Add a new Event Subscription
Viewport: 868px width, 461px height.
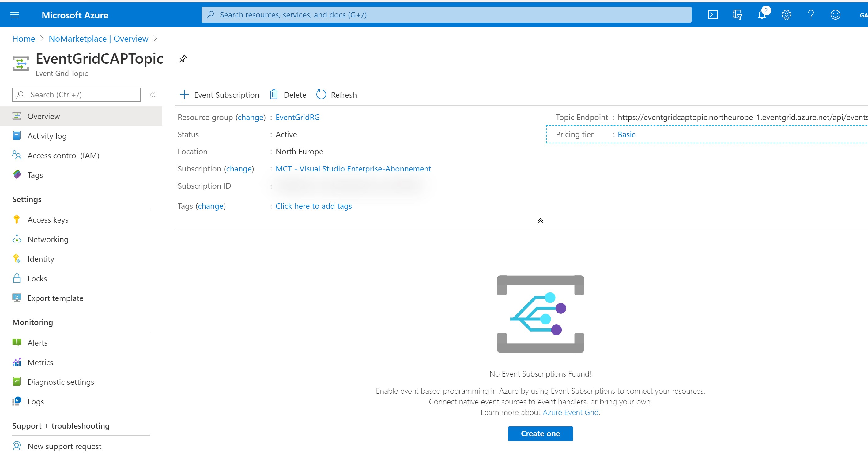tap(219, 95)
